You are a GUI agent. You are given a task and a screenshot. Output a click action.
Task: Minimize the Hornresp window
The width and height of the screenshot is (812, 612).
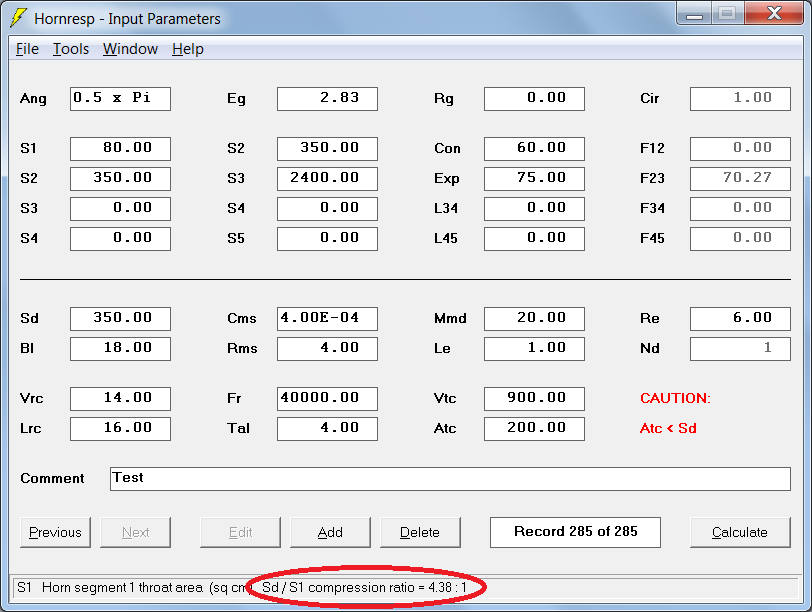click(694, 14)
